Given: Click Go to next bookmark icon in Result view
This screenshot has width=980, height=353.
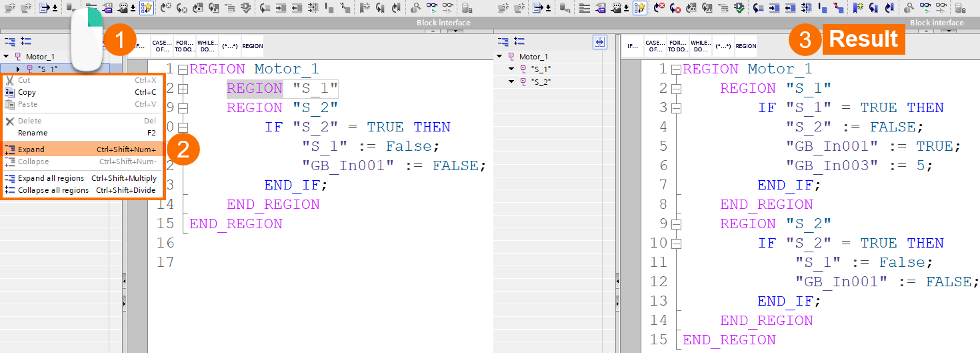Looking at the screenshot, I should (873, 7).
